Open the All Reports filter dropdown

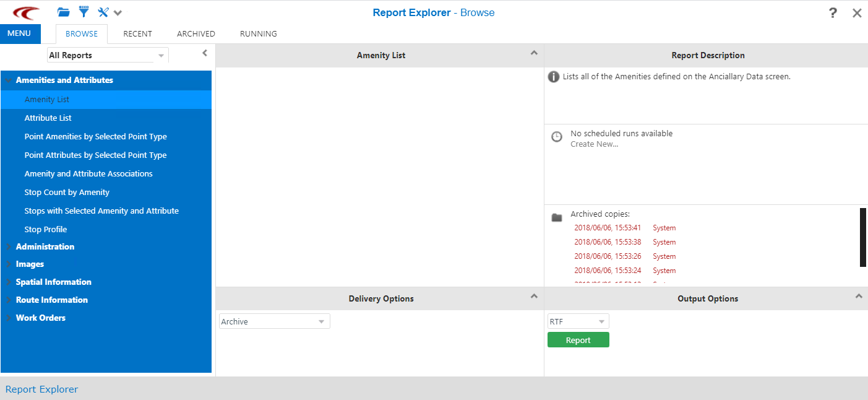coord(162,54)
